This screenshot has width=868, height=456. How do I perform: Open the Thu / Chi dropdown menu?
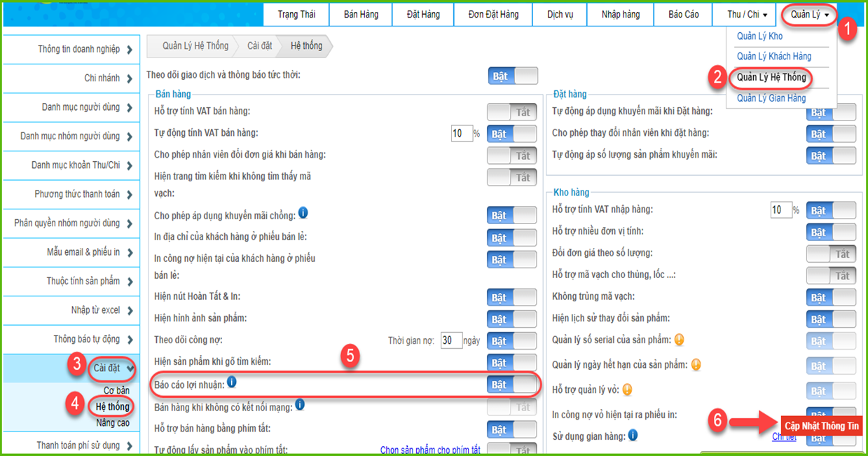[747, 15]
